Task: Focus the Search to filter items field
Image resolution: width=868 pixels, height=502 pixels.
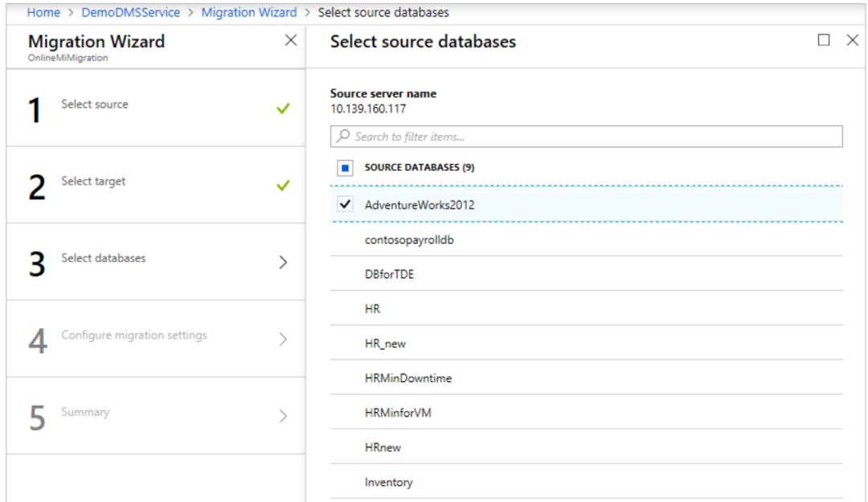Action: 595,137
